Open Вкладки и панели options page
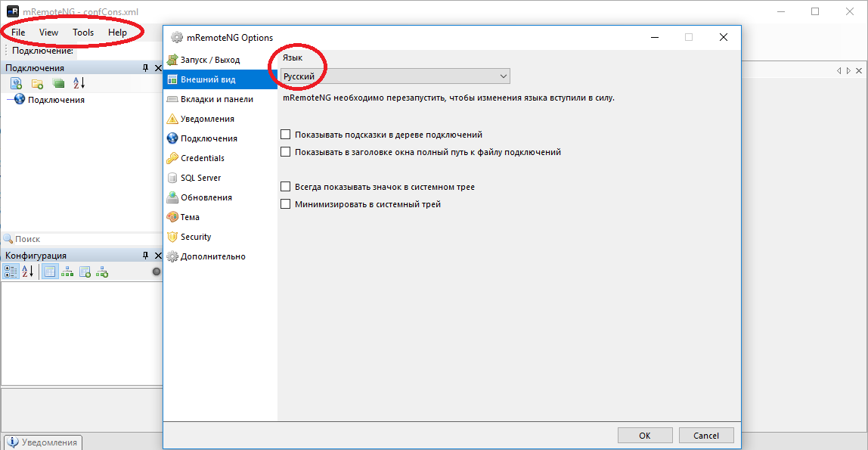The height and width of the screenshot is (450, 868). [x=220, y=99]
